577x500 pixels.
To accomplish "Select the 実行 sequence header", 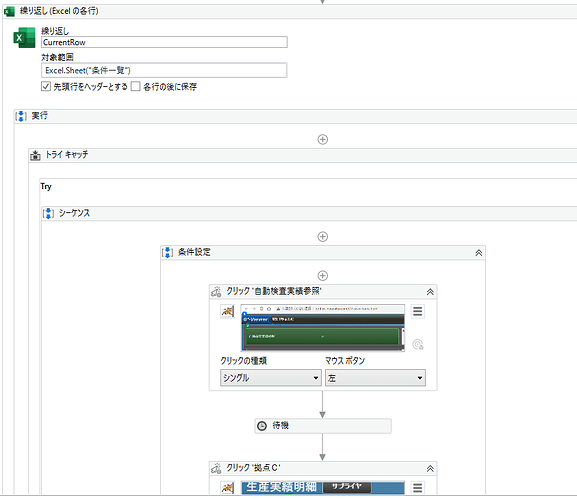I will 39,116.
